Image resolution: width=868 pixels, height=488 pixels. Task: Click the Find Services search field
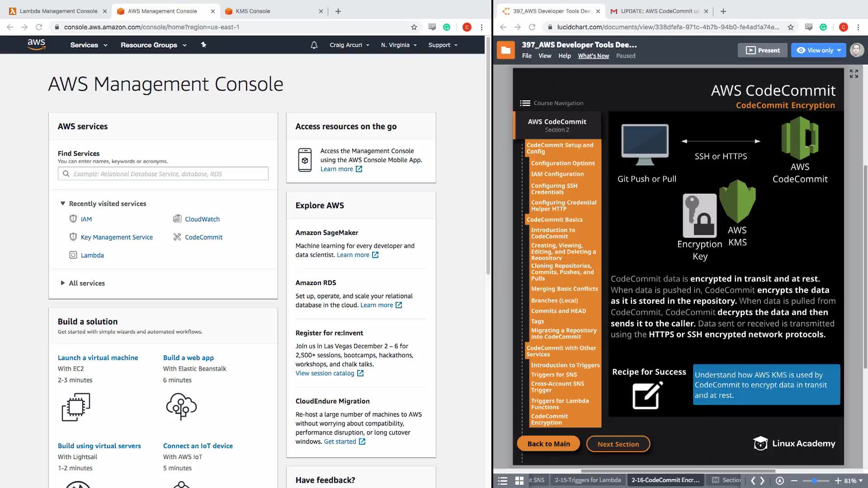click(163, 174)
